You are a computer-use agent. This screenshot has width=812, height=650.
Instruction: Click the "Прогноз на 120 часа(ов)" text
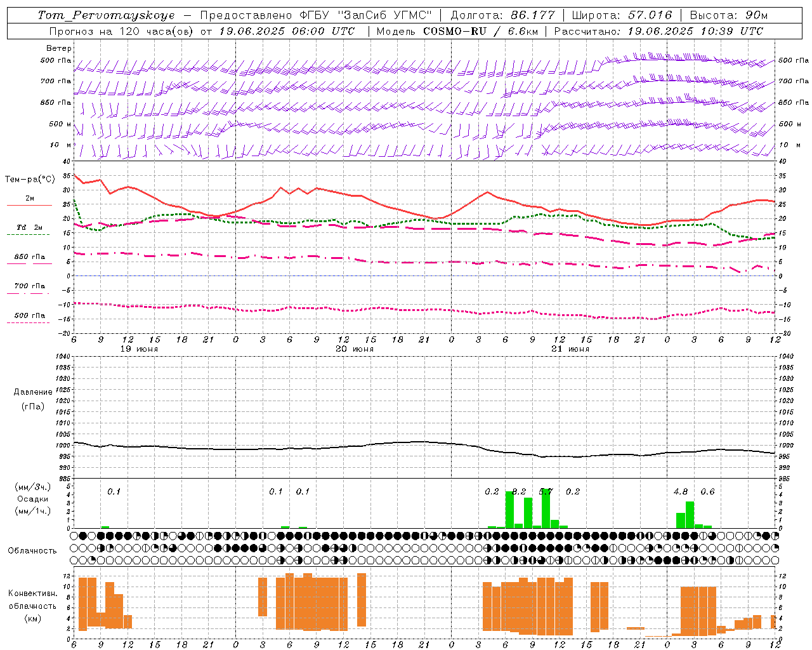[122, 31]
